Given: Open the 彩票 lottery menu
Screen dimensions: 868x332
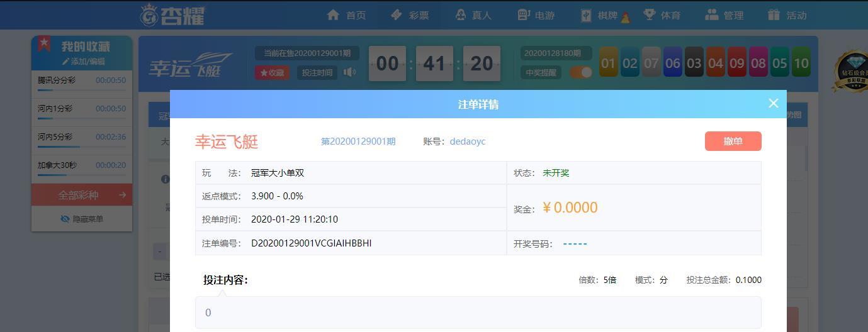Looking at the screenshot, I should [409, 15].
